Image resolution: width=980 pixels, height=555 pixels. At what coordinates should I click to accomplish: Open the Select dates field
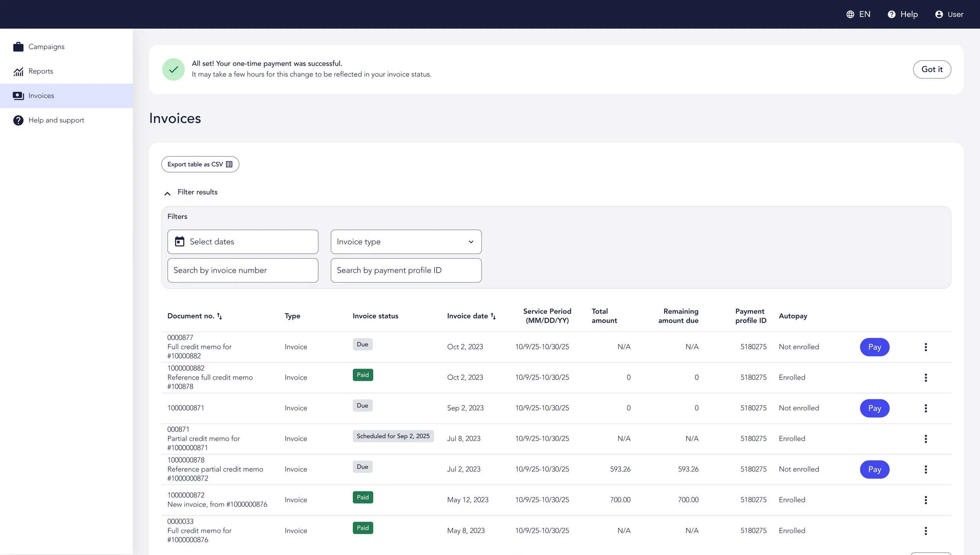click(x=243, y=242)
